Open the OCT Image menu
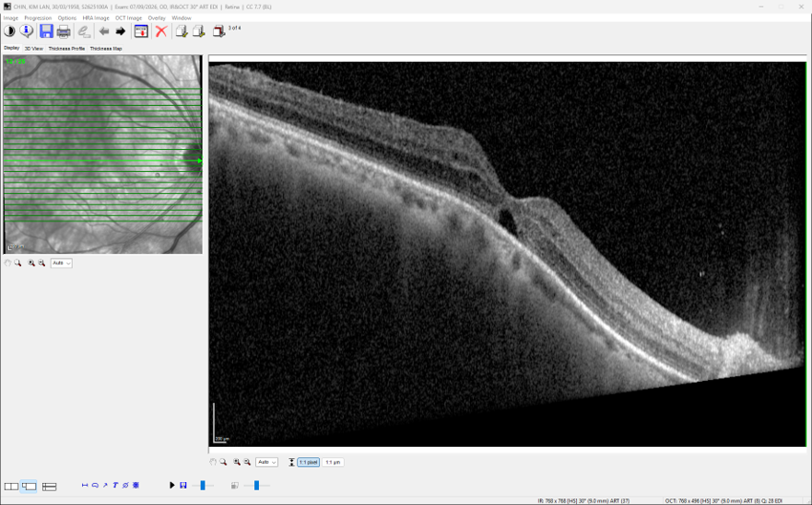 (x=128, y=18)
